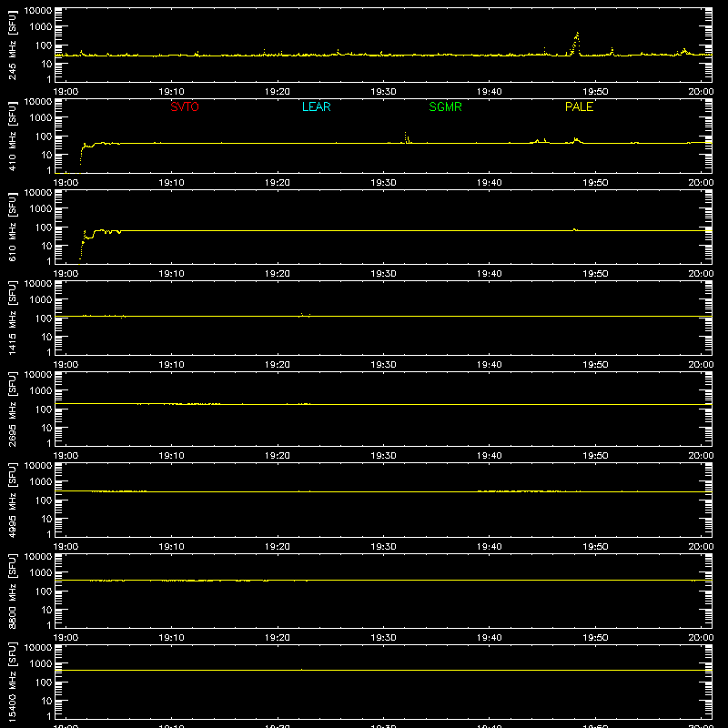Click 10000 tick label on 245 MHz axis
The width and height of the screenshot is (728, 728).
[38, 11]
